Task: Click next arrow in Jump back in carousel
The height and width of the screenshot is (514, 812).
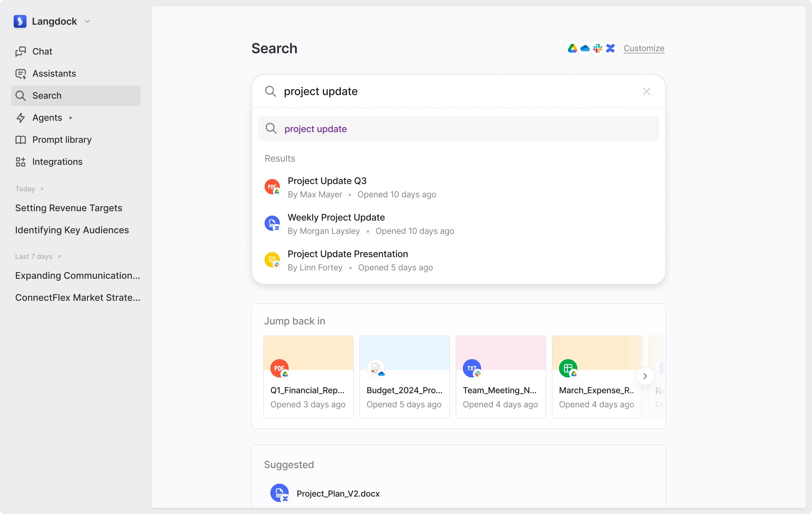Action: [645, 377]
